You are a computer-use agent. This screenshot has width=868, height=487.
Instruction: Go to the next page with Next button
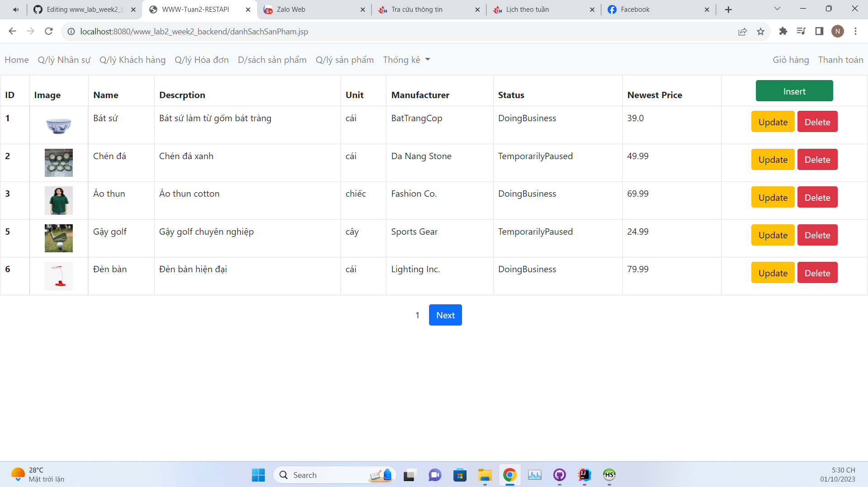[445, 315]
